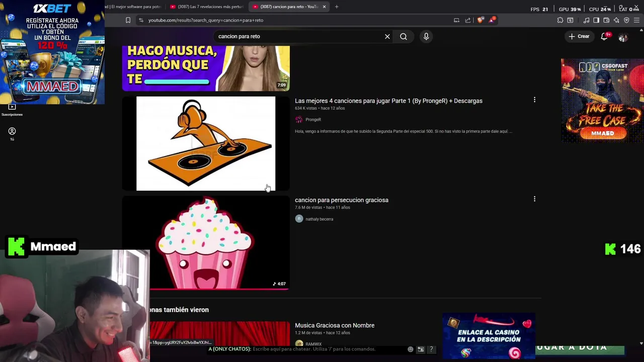Bookmark page using address bar bookmark icon
644x362 pixels.
pos(128,20)
